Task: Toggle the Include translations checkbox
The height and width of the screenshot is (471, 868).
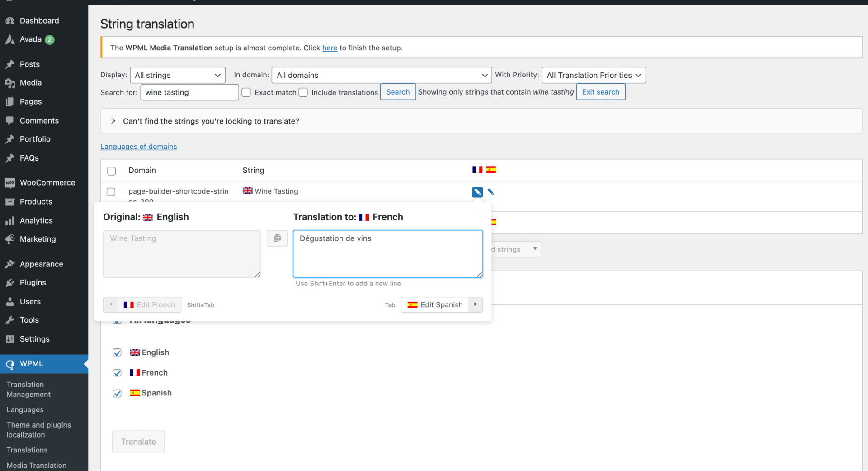Action: pos(303,92)
